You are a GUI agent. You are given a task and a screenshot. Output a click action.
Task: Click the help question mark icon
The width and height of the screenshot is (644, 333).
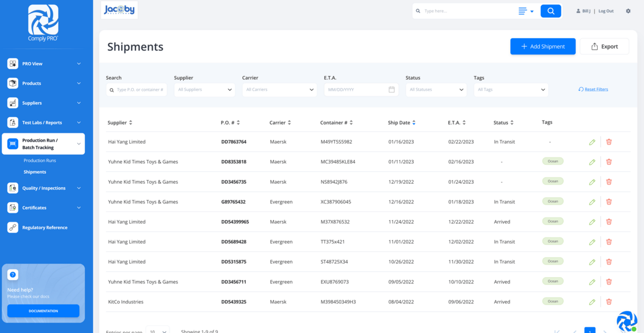(13, 275)
